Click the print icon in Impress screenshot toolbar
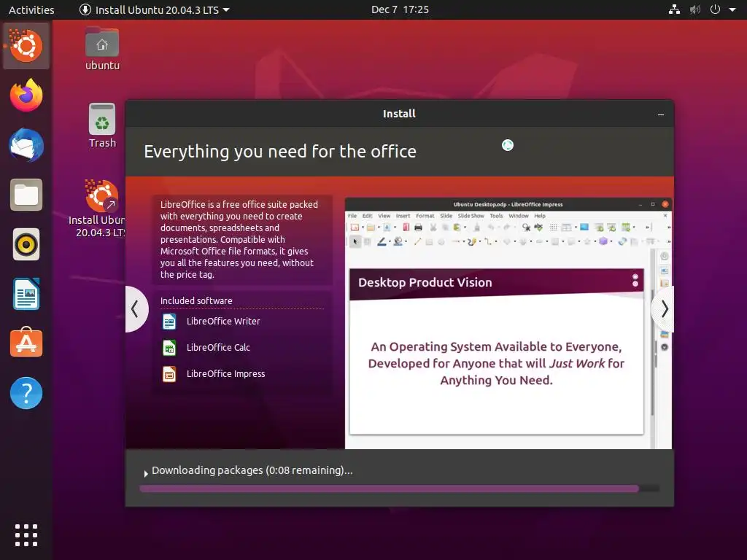Screen dimensions: 747x560 (x=418, y=227)
